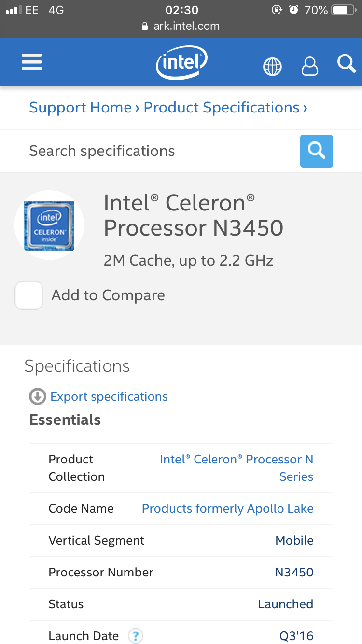Tap the Celeron inside badge image
The width and height of the screenshot is (362, 644).
click(x=49, y=225)
